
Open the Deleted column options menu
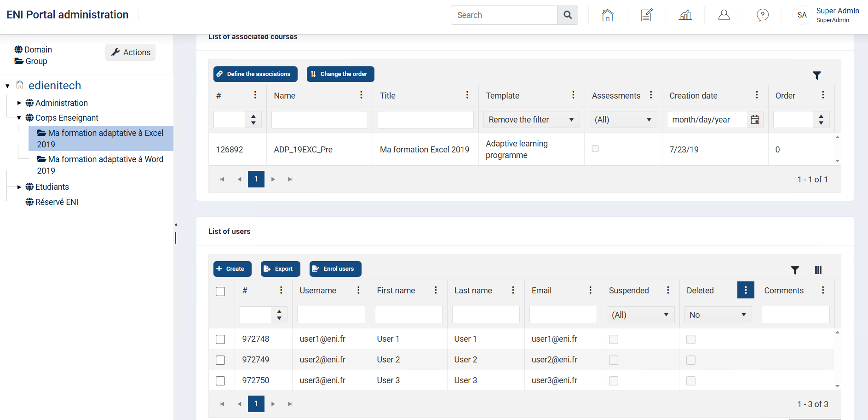tap(746, 290)
